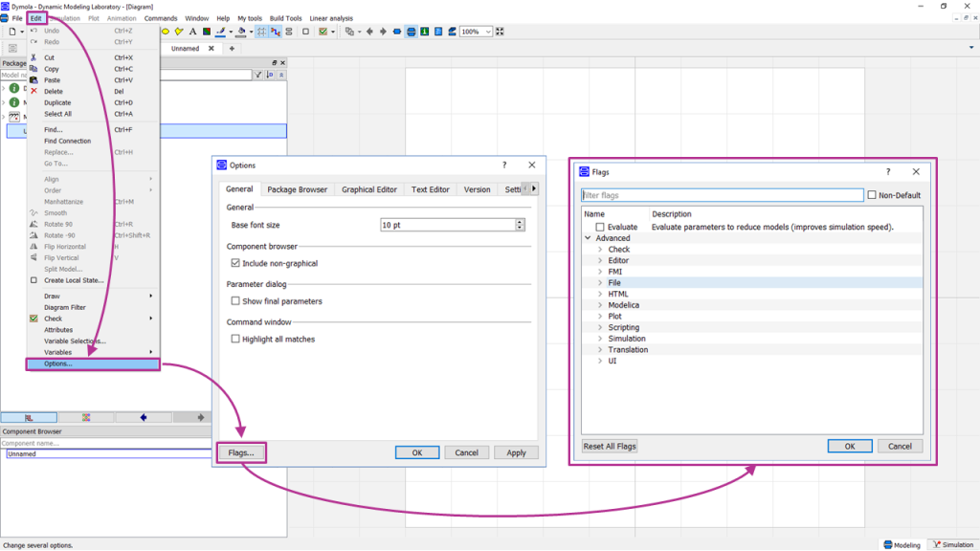Screen dimensions: 980x551
Task: Click Cancel in Options dialog
Action: 466,452
